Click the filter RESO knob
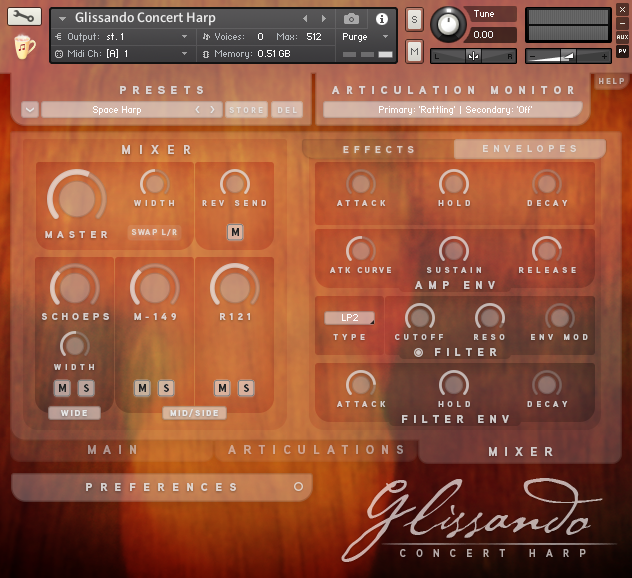 point(490,318)
